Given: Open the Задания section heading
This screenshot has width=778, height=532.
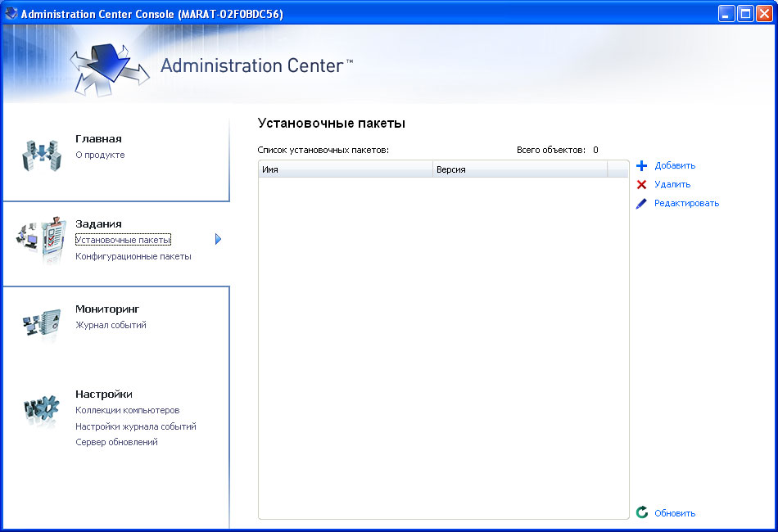Looking at the screenshot, I should pos(98,224).
